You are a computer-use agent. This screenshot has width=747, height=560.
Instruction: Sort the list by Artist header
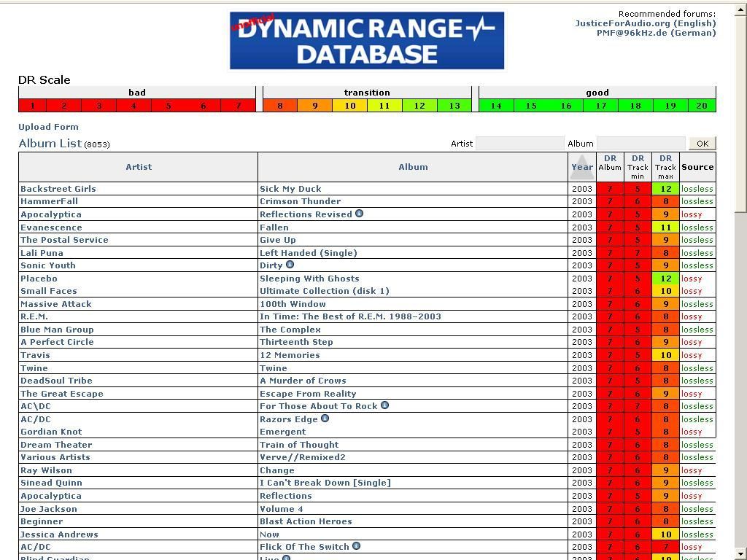point(139,167)
